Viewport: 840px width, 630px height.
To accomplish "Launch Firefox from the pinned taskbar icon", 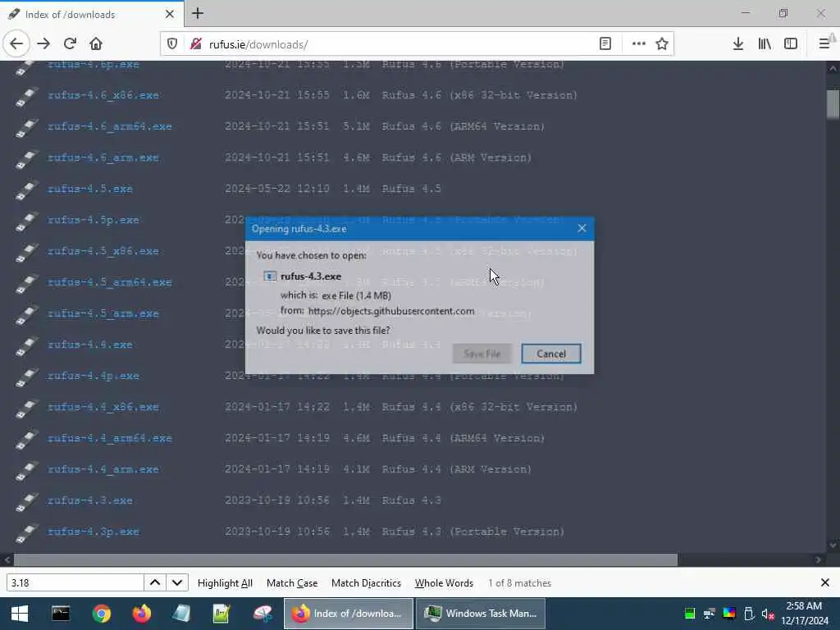I will pyautogui.click(x=141, y=614).
